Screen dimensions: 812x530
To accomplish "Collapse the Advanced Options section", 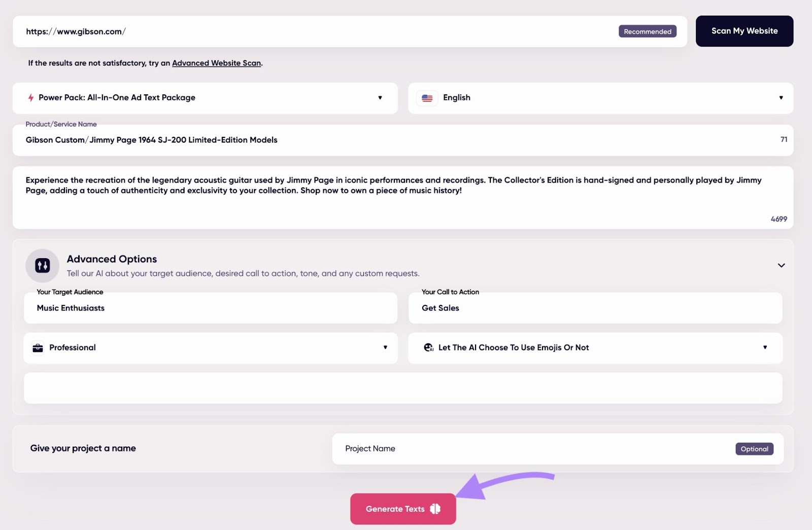I will point(781,265).
